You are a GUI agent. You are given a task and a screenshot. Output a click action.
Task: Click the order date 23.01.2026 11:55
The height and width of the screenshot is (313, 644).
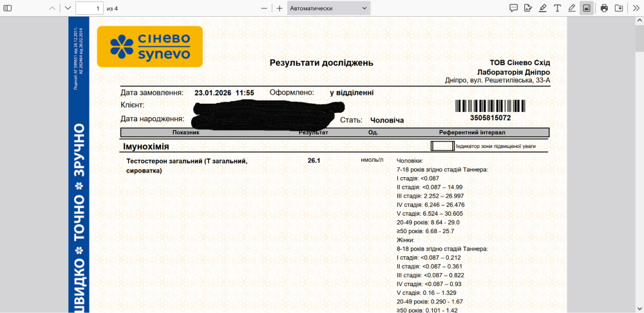point(224,93)
